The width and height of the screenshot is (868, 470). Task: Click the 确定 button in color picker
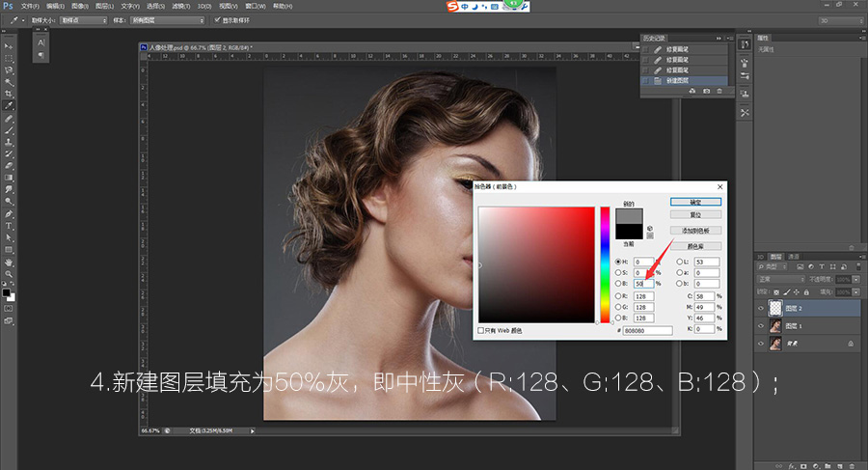pos(695,202)
